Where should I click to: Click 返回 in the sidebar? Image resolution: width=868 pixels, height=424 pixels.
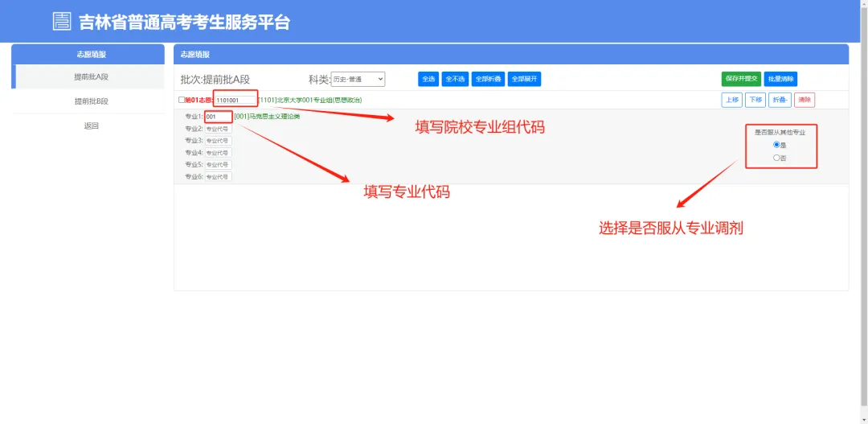tap(91, 126)
